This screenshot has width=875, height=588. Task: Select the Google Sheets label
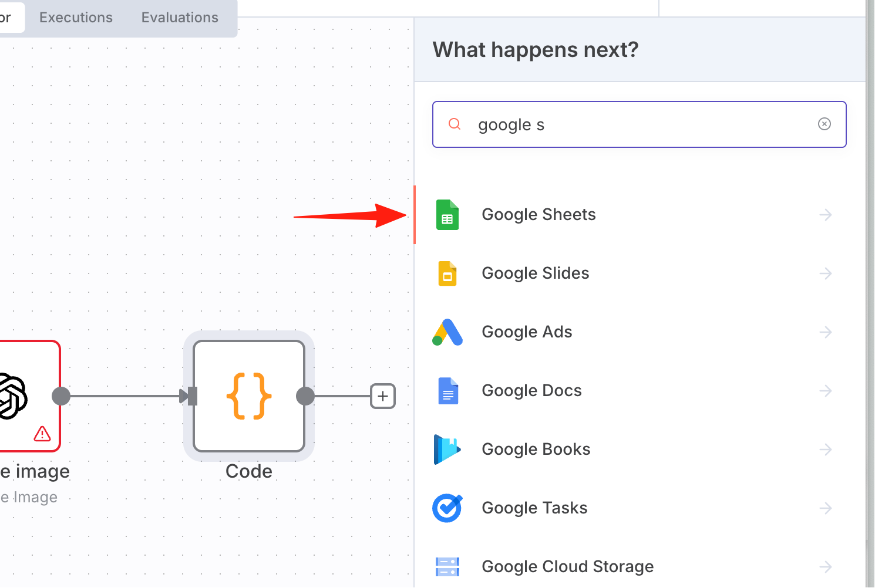(x=539, y=215)
